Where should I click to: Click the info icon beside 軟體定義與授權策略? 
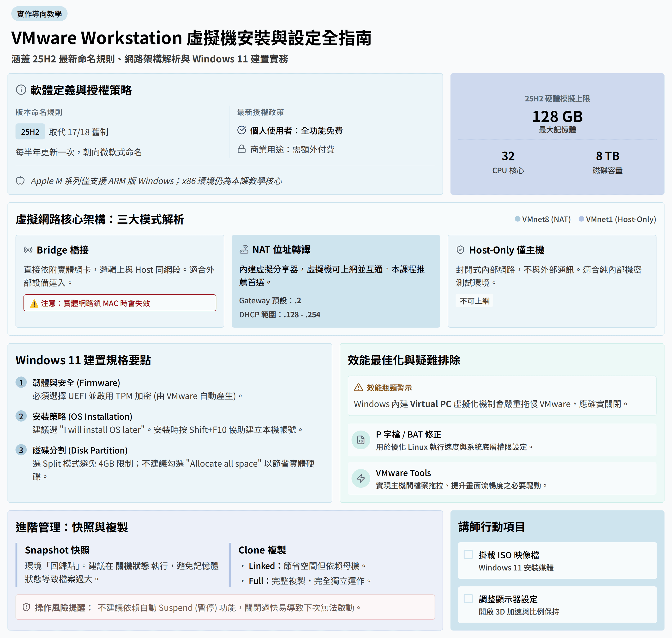tap(21, 90)
